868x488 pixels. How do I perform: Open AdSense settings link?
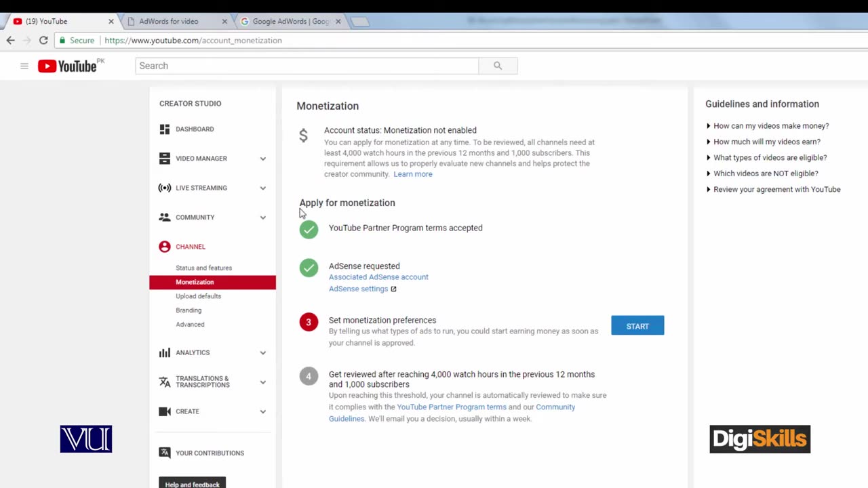358,289
